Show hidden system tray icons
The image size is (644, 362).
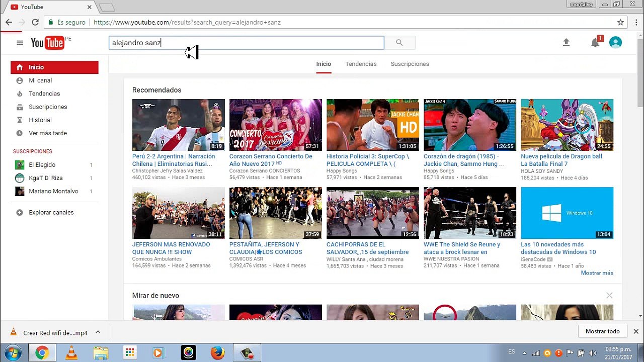coord(525,353)
